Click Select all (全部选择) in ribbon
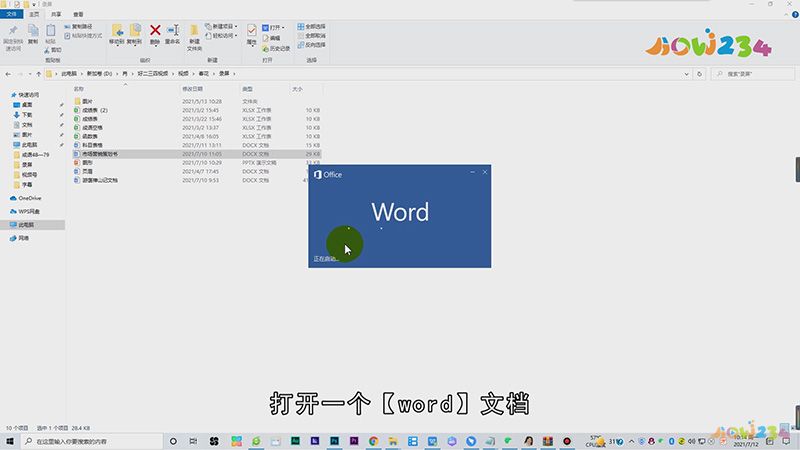This screenshot has width=800, height=450. (x=311, y=26)
